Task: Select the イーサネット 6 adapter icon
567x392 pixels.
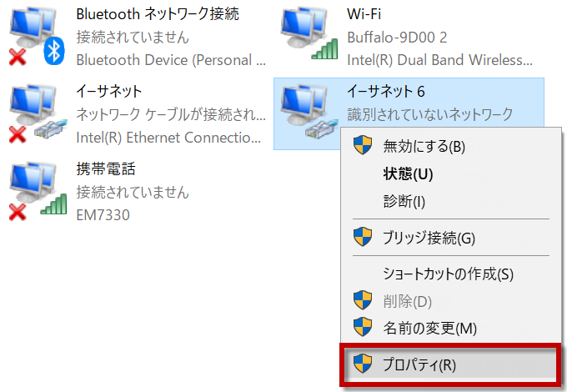Action: point(308,112)
